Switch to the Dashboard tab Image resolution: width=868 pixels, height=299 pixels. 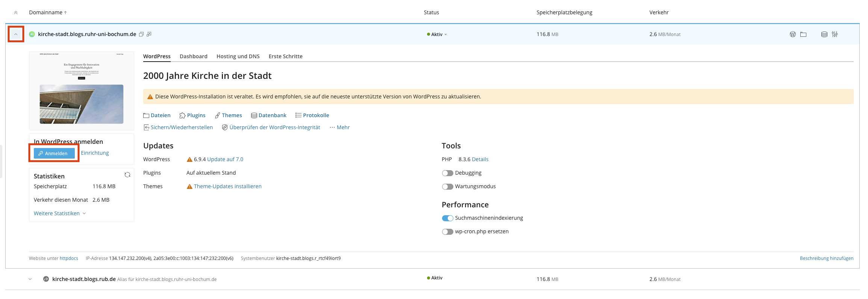[194, 56]
